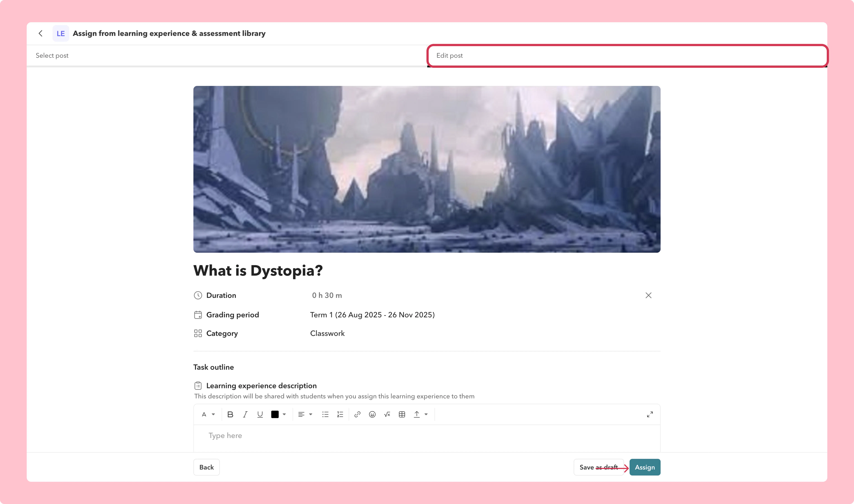Viewport: 854px width, 504px height.
Task: Insert a numbered list
Action: click(x=340, y=414)
